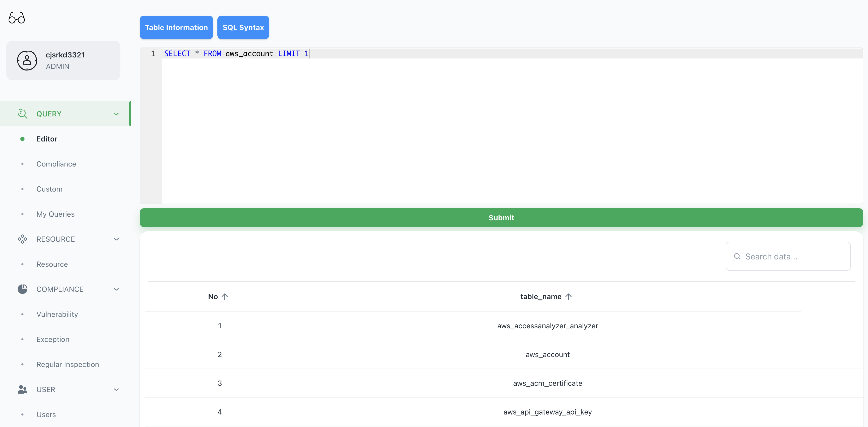Collapse the COMPLIANCE section chevron
The width and height of the screenshot is (868, 427).
116,289
